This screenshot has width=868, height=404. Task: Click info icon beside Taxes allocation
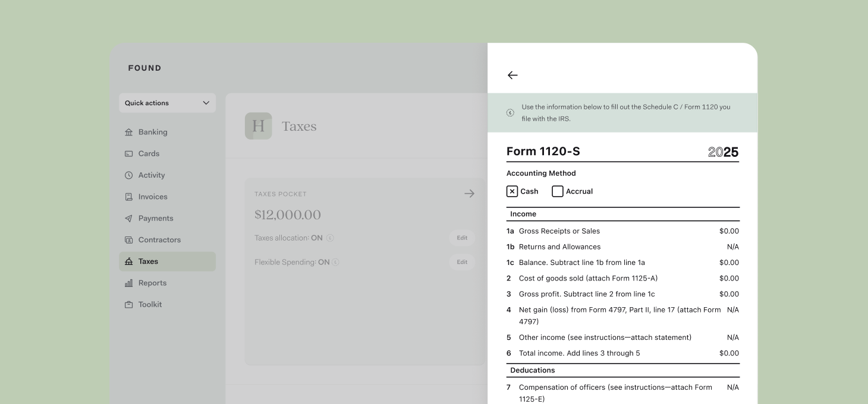pyautogui.click(x=330, y=238)
